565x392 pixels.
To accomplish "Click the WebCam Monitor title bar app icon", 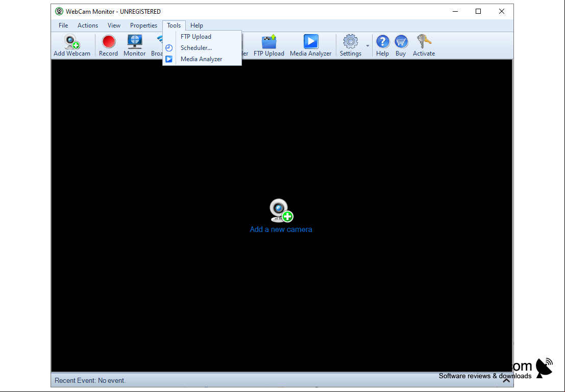I will pos(59,12).
